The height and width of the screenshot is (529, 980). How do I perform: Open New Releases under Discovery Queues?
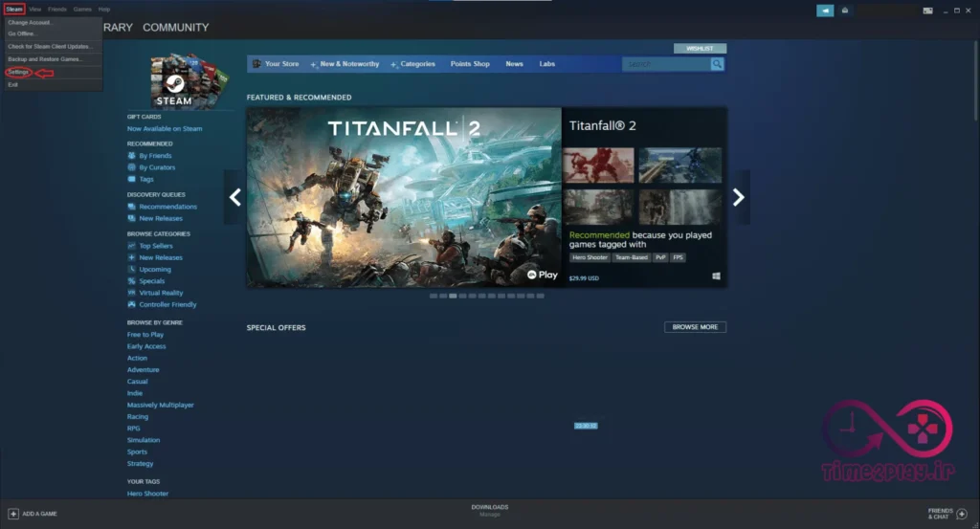[161, 219]
